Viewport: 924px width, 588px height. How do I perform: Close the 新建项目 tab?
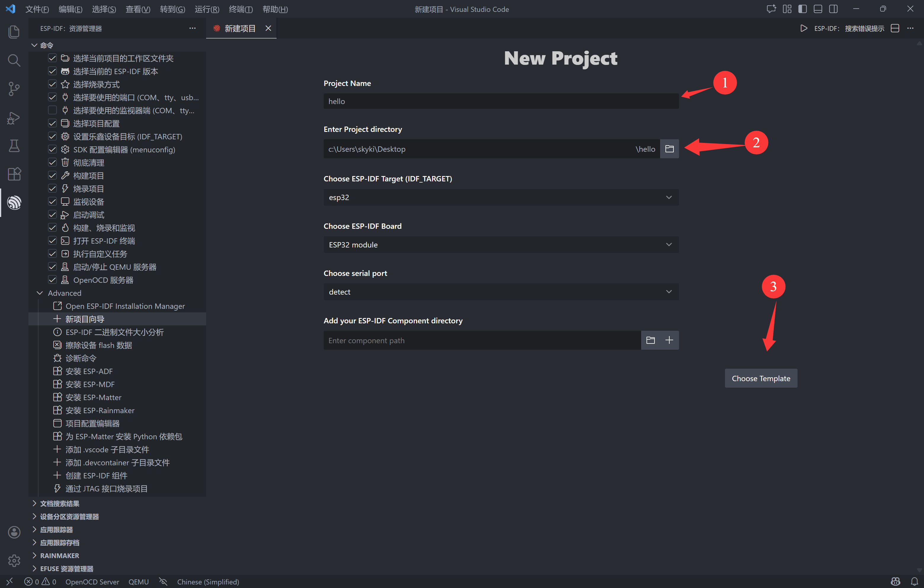coord(268,28)
